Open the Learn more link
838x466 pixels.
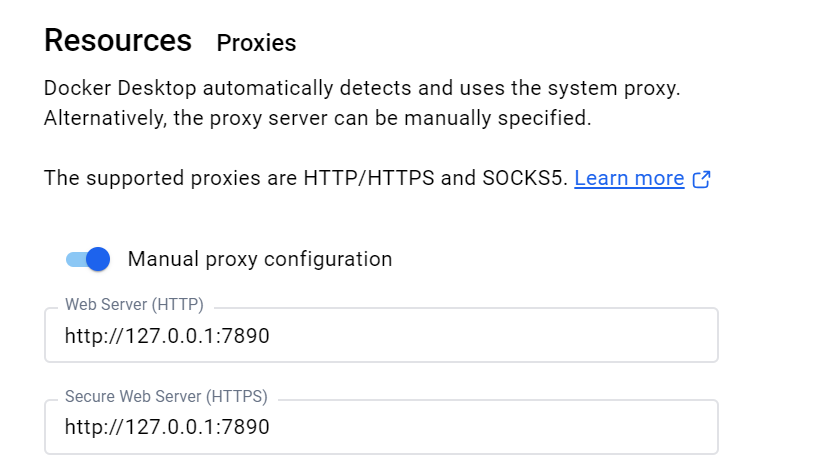[629, 178]
